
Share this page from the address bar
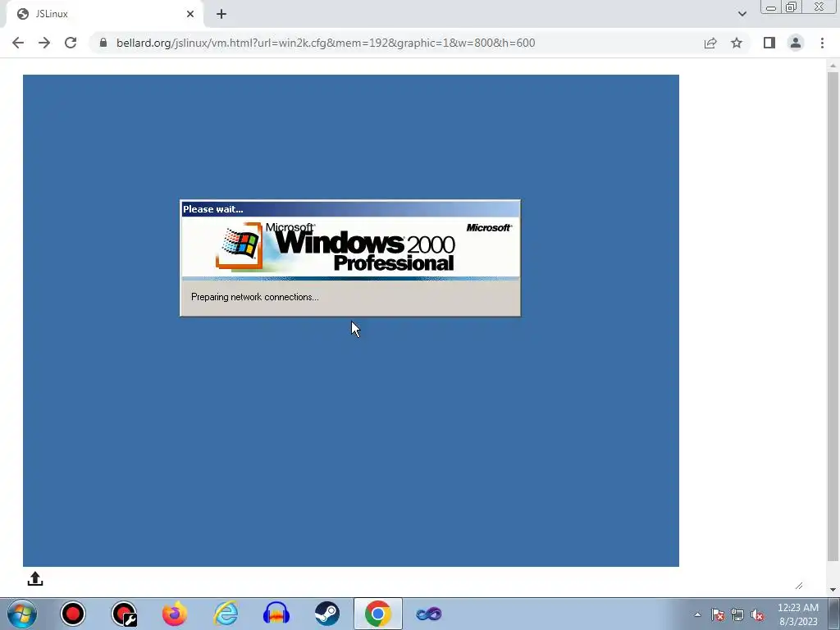click(x=710, y=43)
